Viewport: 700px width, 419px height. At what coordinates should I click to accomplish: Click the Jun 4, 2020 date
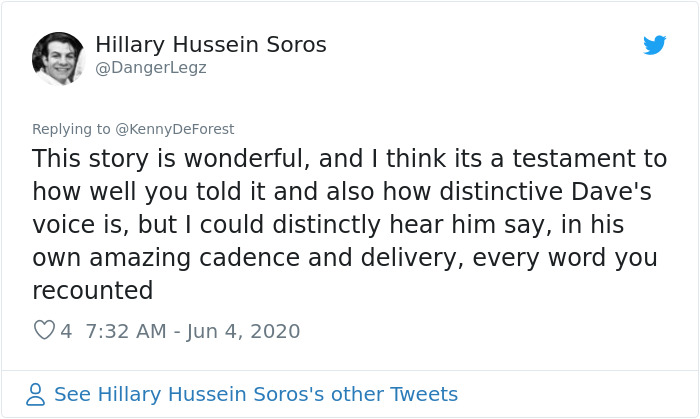click(x=243, y=331)
